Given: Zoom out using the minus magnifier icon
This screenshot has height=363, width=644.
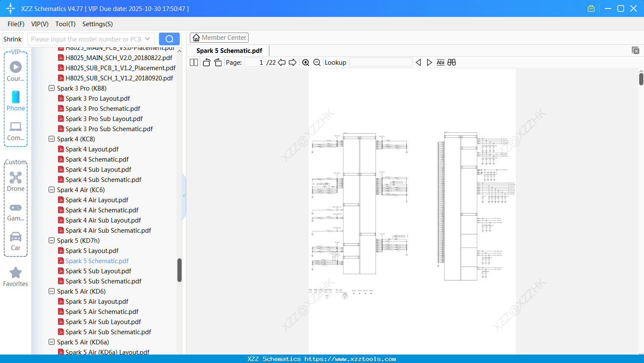Looking at the screenshot, I should point(316,62).
